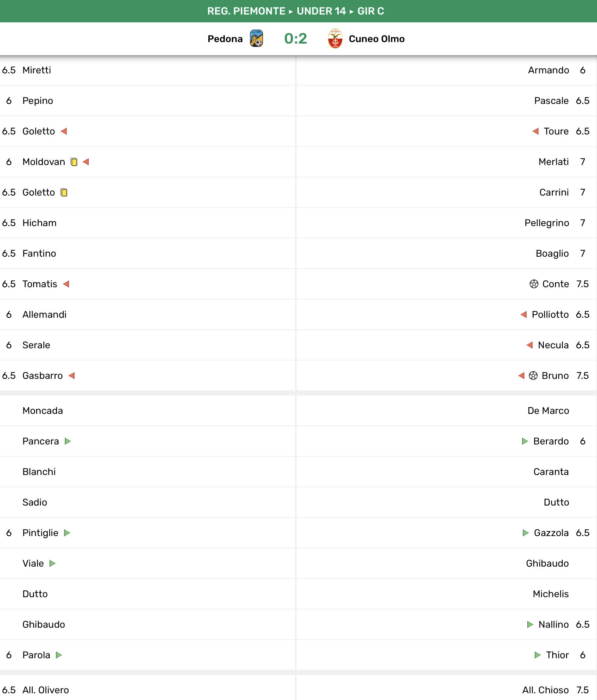This screenshot has width=597, height=700.
Task: Open the Cuneo Olmo team name link
Action: (376, 39)
